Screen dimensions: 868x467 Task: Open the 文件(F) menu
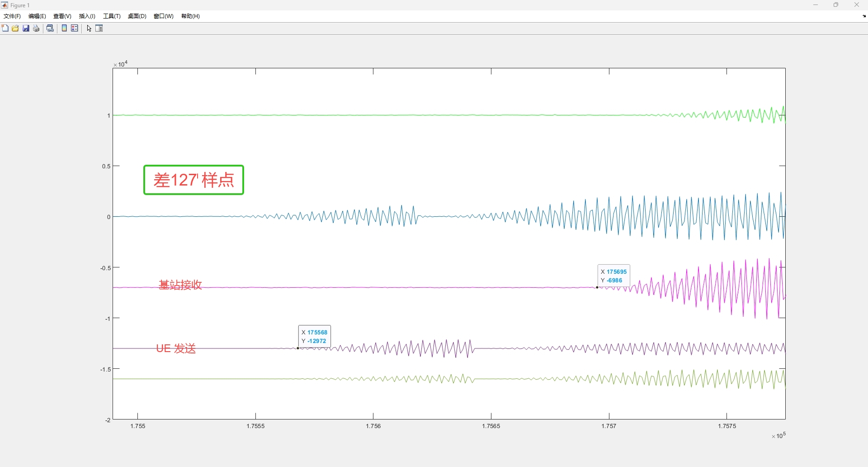[x=12, y=16]
